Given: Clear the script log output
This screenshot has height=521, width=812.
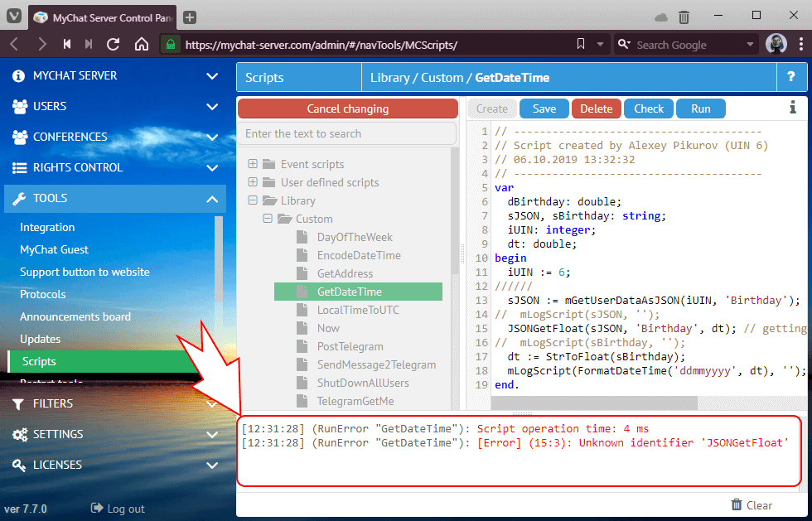Looking at the screenshot, I should tap(752, 504).
